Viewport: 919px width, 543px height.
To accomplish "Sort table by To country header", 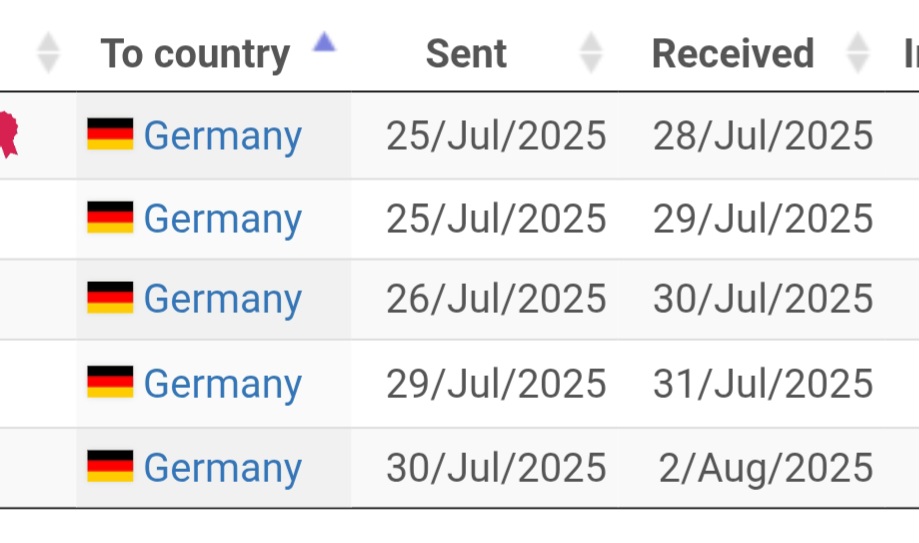I will (x=195, y=54).
